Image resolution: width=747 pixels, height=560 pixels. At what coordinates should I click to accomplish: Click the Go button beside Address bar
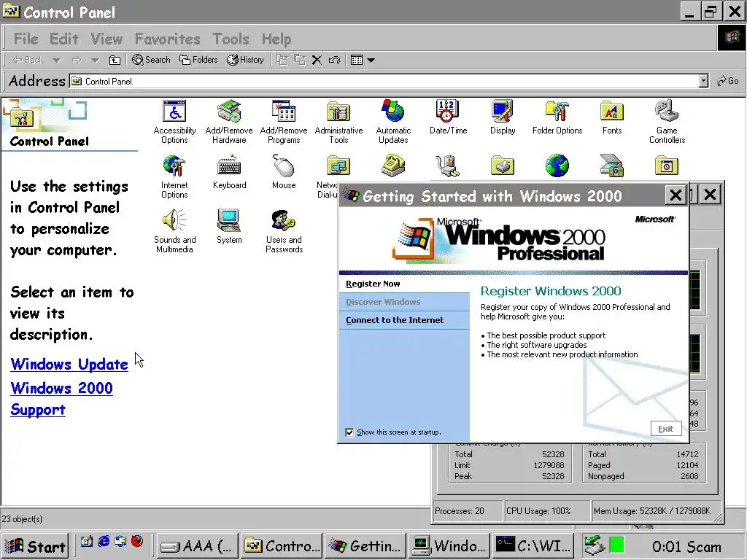728,82
